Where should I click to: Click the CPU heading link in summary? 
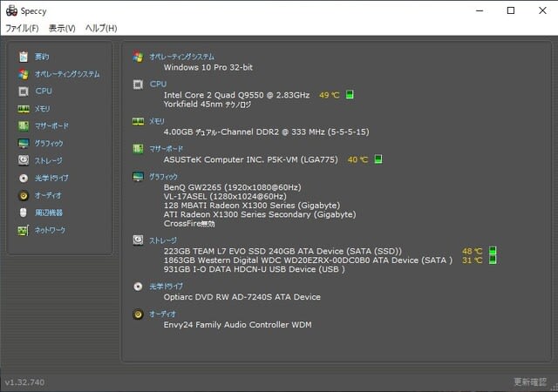(x=158, y=84)
